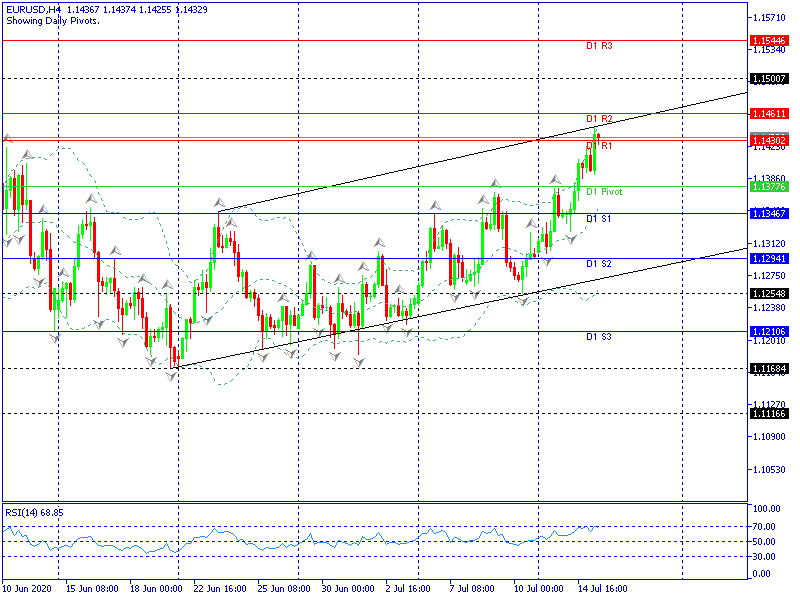Click the red 1.15446 price tag

(769, 40)
